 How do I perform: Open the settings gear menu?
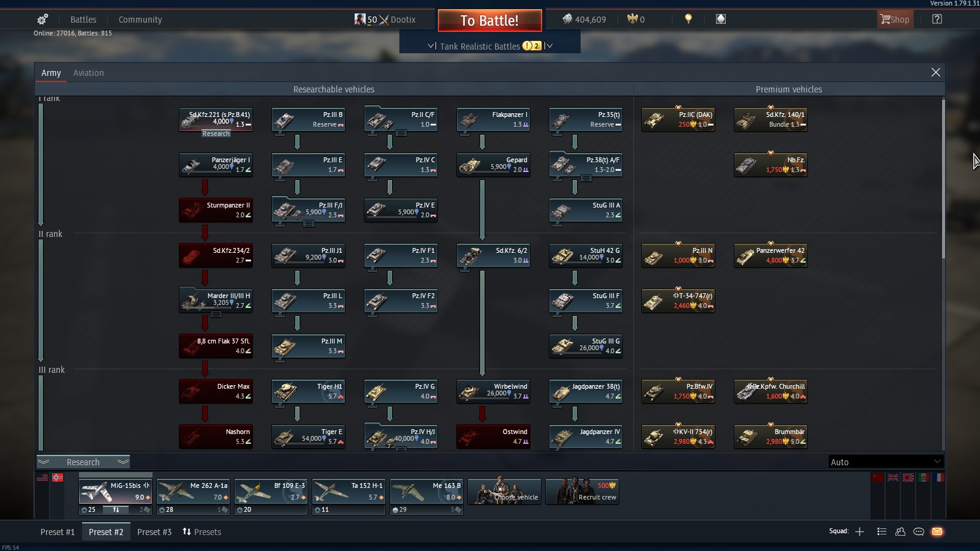42,20
